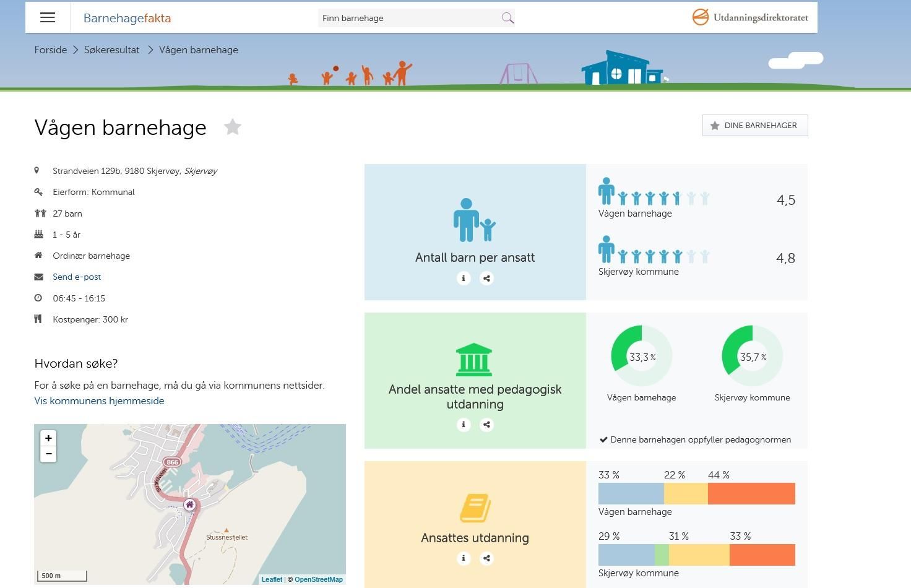911x588 pixels.
Task: Click share icon under Antall barn per ansatt
Action: click(x=487, y=279)
